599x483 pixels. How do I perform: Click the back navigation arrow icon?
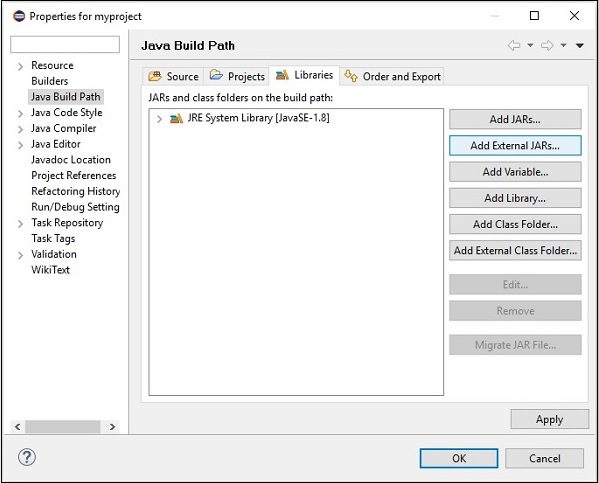(514, 45)
